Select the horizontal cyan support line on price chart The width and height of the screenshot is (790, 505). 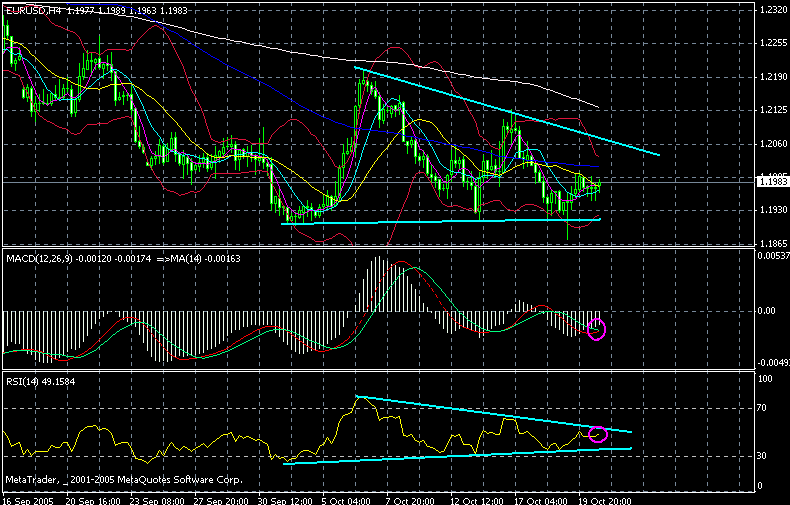440,221
